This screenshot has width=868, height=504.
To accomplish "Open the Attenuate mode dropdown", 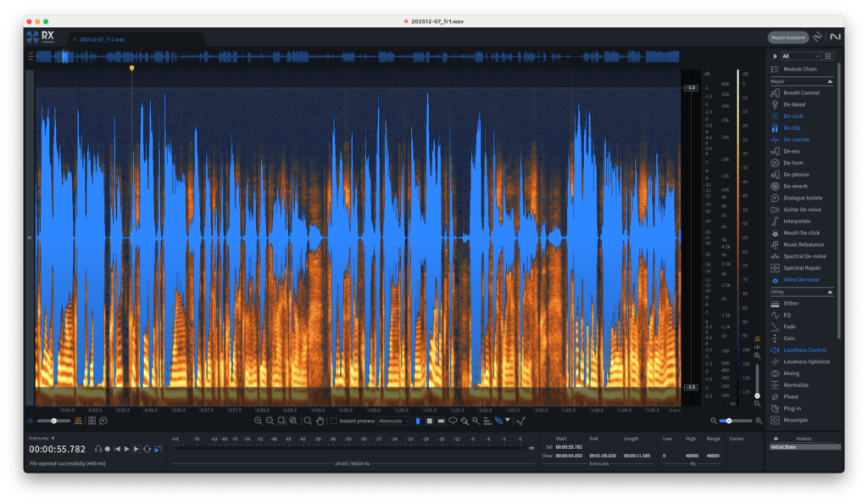I will point(394,421).
